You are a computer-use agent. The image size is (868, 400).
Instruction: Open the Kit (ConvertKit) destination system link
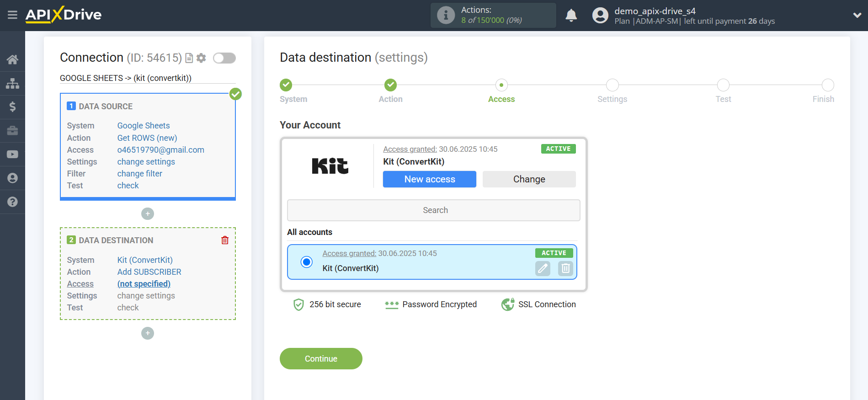click(145, 260)
